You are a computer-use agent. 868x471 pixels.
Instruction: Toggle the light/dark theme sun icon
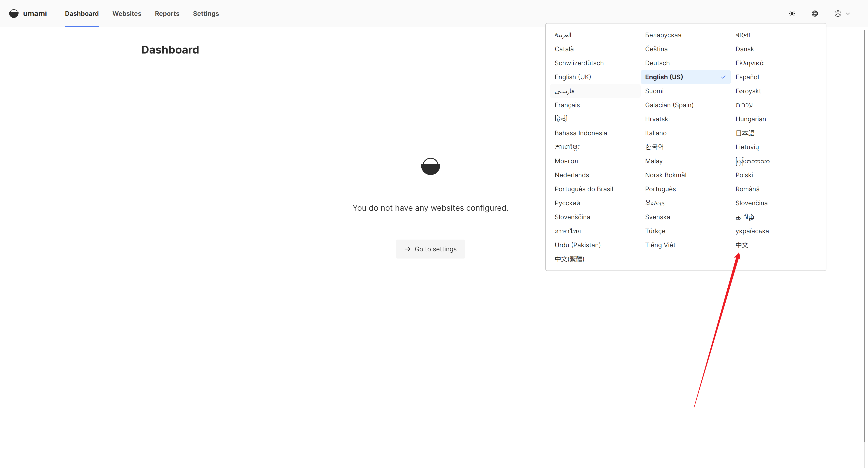coord(792,14)
